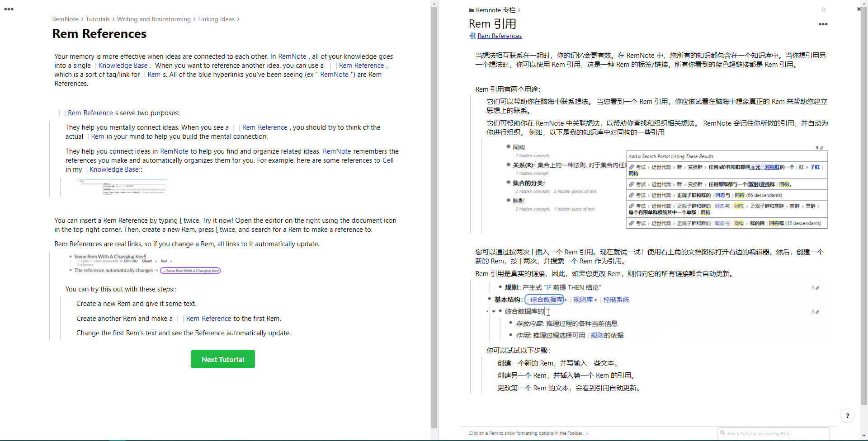Image resolution: width=868 pixels, height=441 pixels.
Task: Click 'Create a new Rem and give it some text.'
Action: pos(137,304)
